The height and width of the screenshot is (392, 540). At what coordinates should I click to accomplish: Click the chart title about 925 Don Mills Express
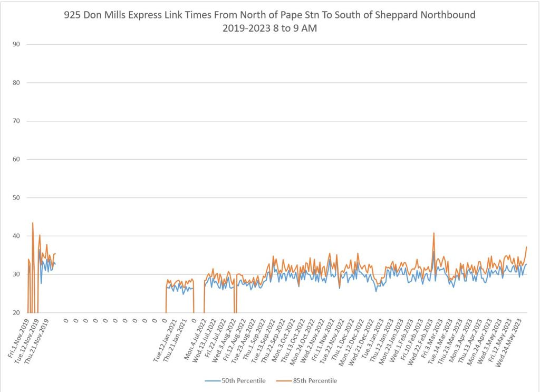tap(269, 15)
